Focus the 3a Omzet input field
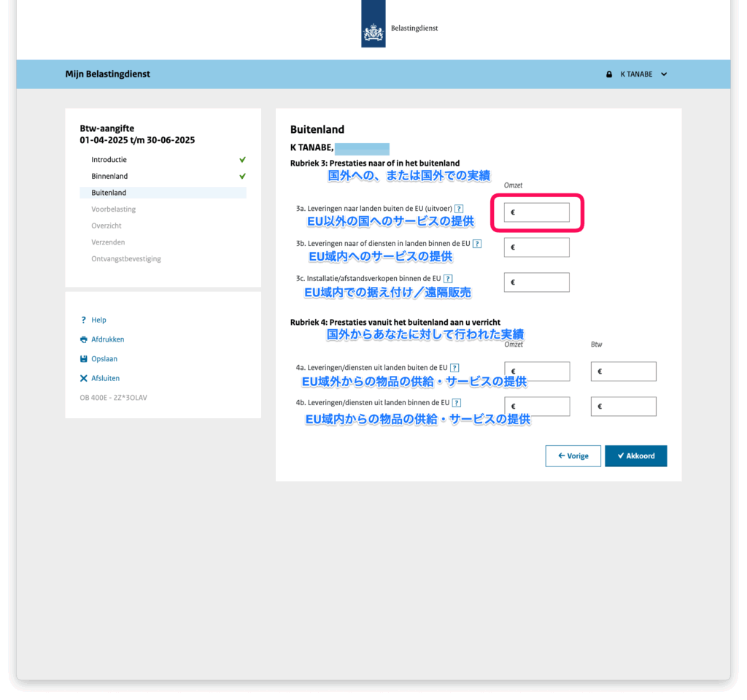This screenshot has width=747, height=700. click(x=537, y=212)
